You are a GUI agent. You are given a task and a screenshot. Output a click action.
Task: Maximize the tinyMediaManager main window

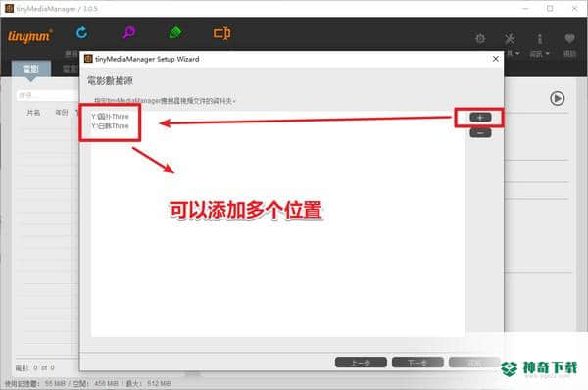point(550,8)
